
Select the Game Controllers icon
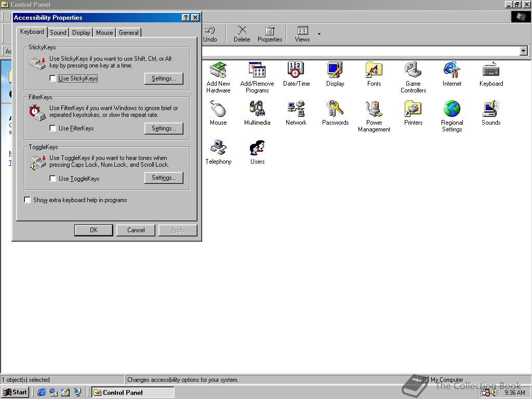point(413,77)
